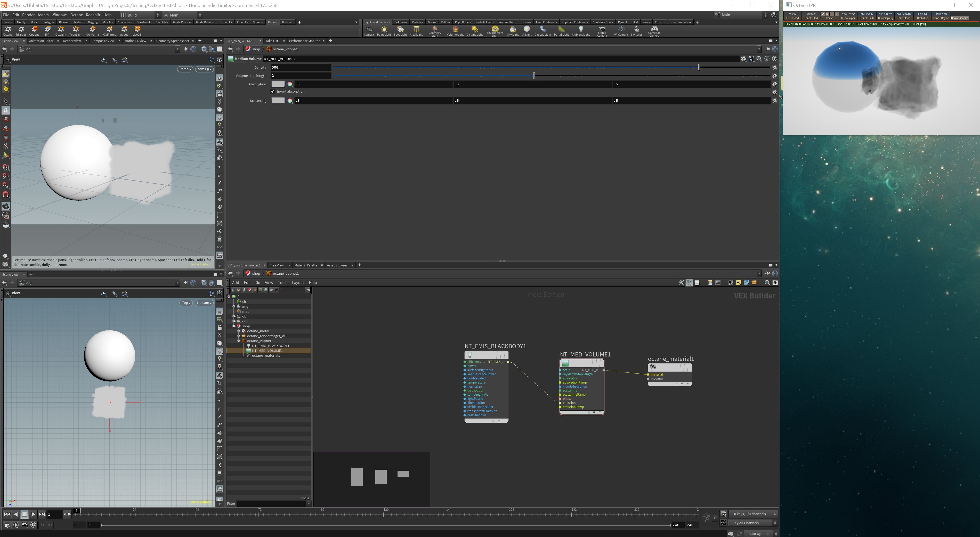Open the Absorption color swatch

click(x=278, y=84)
